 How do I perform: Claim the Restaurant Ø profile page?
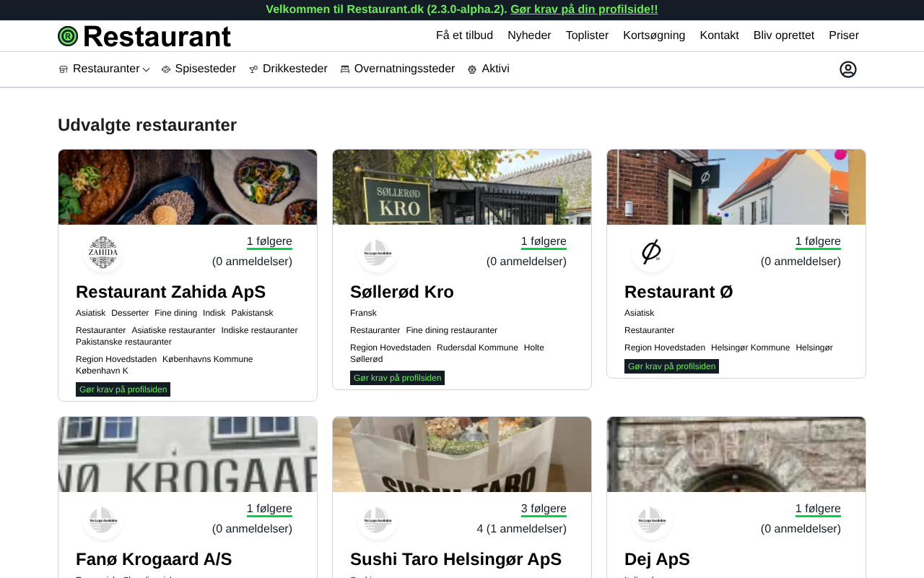click(671, 366)
